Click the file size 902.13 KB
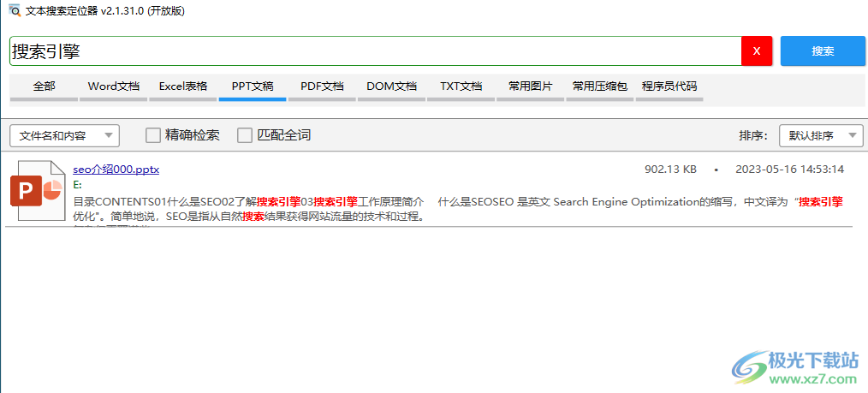Screen dimensions: 868x393 pyautogui.click(x=670, y=170)
